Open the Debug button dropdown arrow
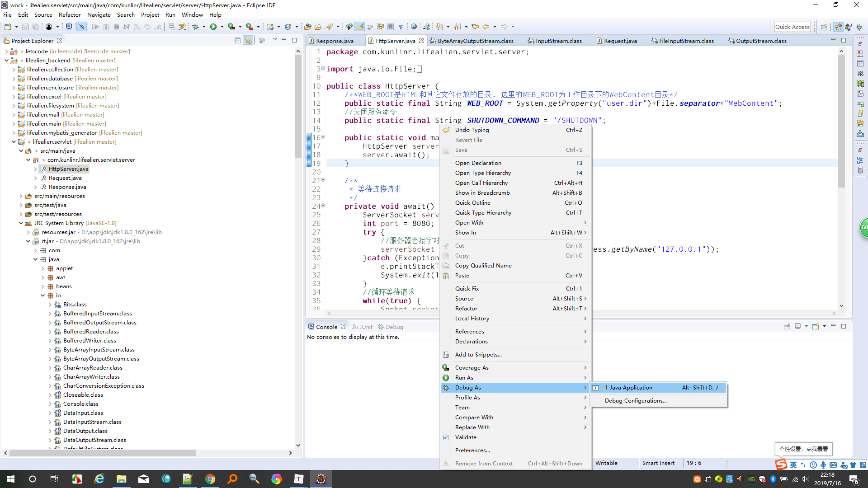 204,27
